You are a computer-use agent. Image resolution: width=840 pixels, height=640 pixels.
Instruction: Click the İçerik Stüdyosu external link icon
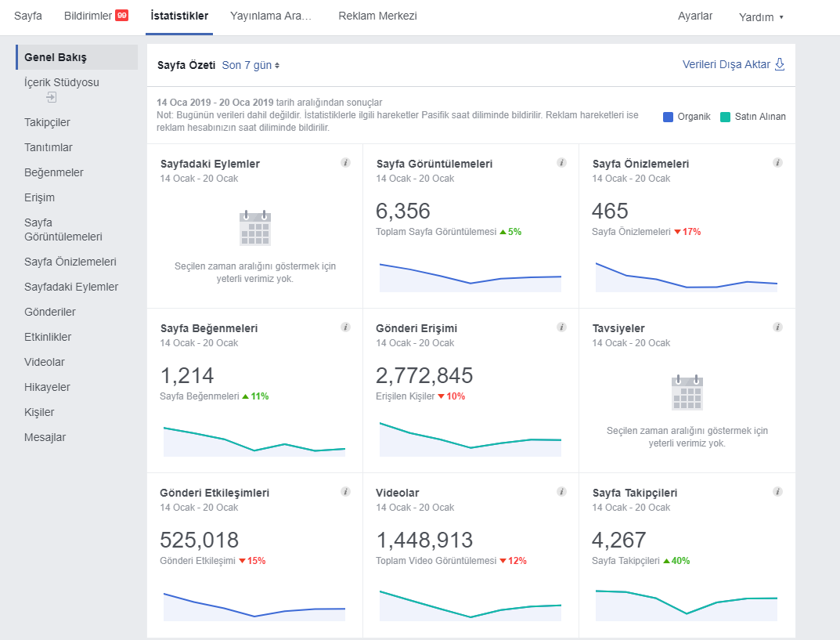click(x=52, y=97)
